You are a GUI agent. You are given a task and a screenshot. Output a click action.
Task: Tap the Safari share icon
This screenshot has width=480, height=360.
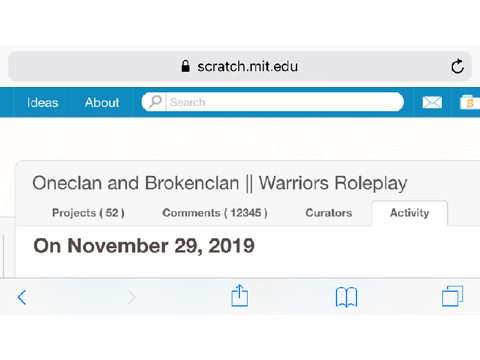pyautogui.click(x=240, y=295)
